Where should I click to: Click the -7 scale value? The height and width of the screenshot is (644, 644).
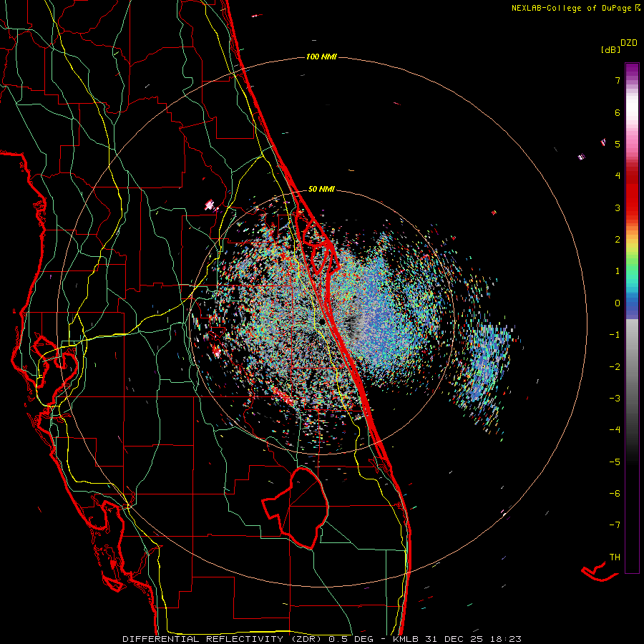point(615,525)
